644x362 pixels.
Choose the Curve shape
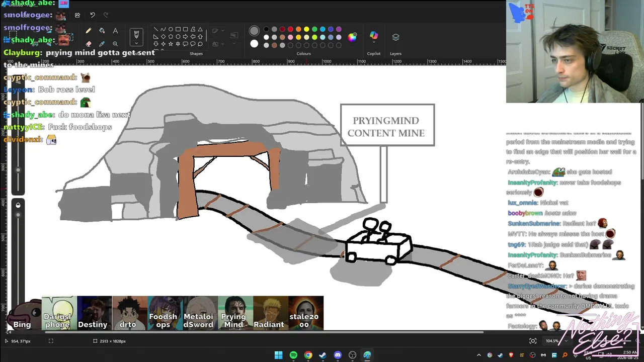coord(163,29)
